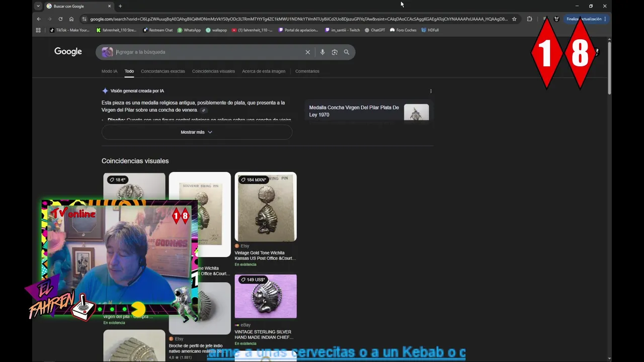
Task: Minimize the Chrome window
Action: (577, 6)
